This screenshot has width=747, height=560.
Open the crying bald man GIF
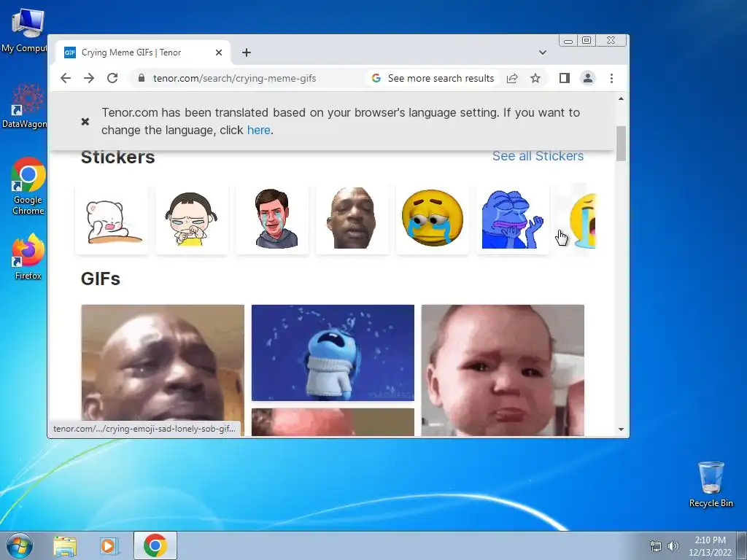tap(163, 370)
